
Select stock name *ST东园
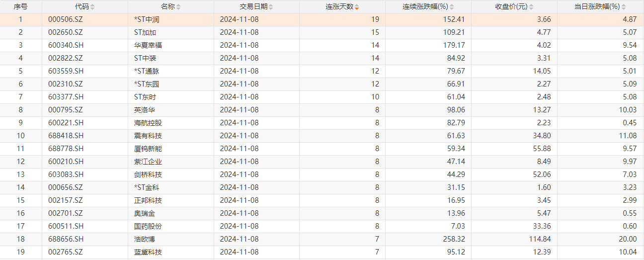(147, 84)
